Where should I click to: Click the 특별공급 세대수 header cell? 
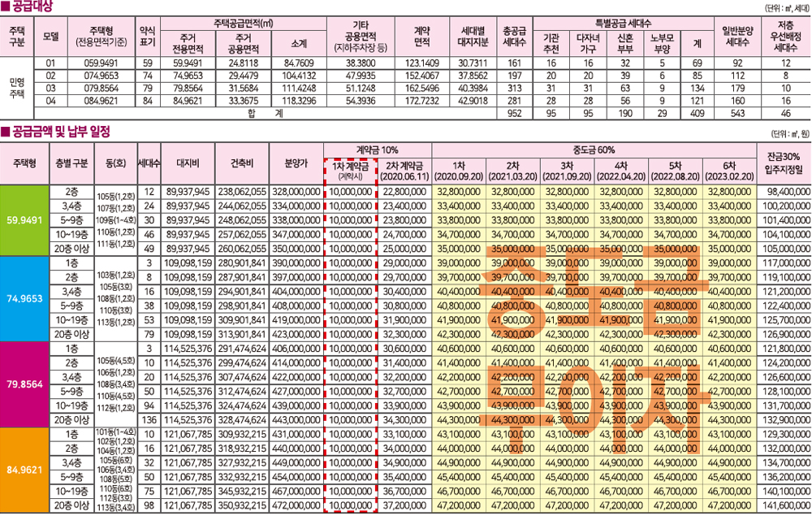click(x=623, y=24)
